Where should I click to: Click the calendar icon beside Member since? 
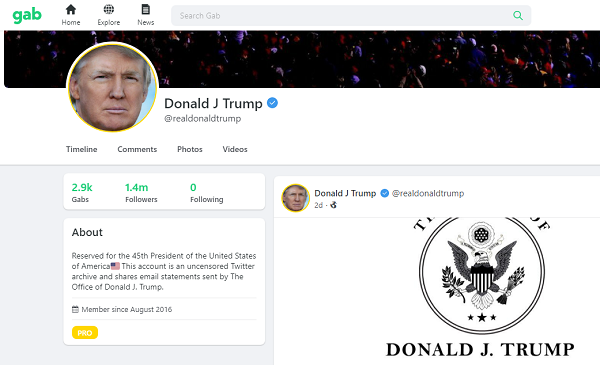click(75, 309)
